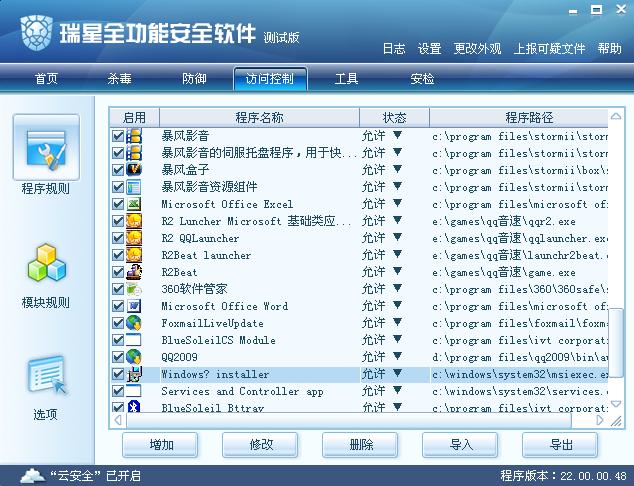Click the 增加 add button
Viewport: 634px width, 486px height.
pos(161,445)
